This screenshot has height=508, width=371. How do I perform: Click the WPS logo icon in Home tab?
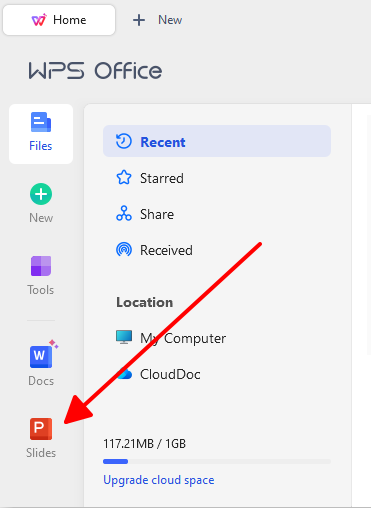tap(39, 20)
